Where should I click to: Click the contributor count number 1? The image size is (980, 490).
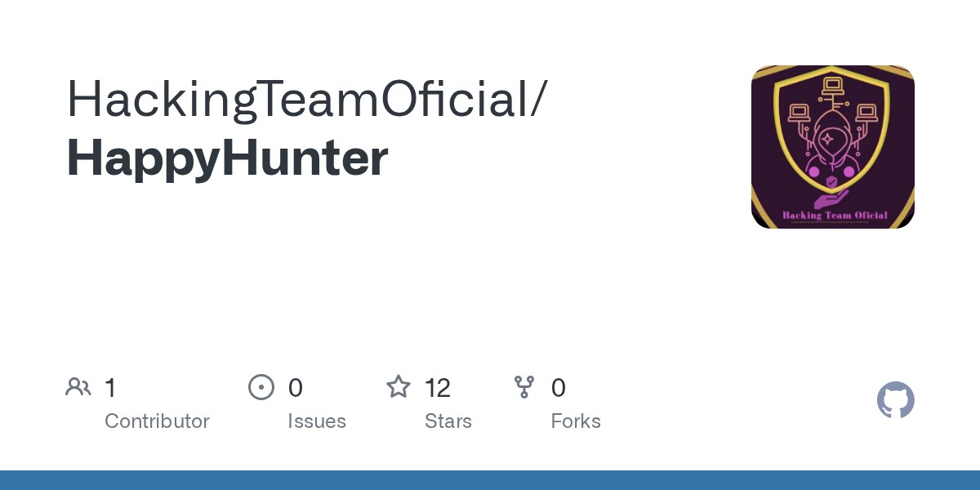(110, 388)
